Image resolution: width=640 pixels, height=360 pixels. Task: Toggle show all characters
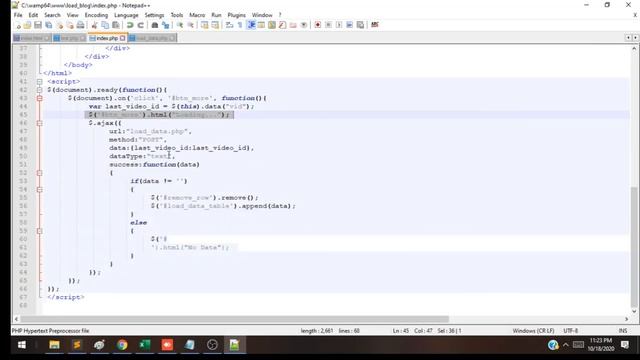pos(240,25)
